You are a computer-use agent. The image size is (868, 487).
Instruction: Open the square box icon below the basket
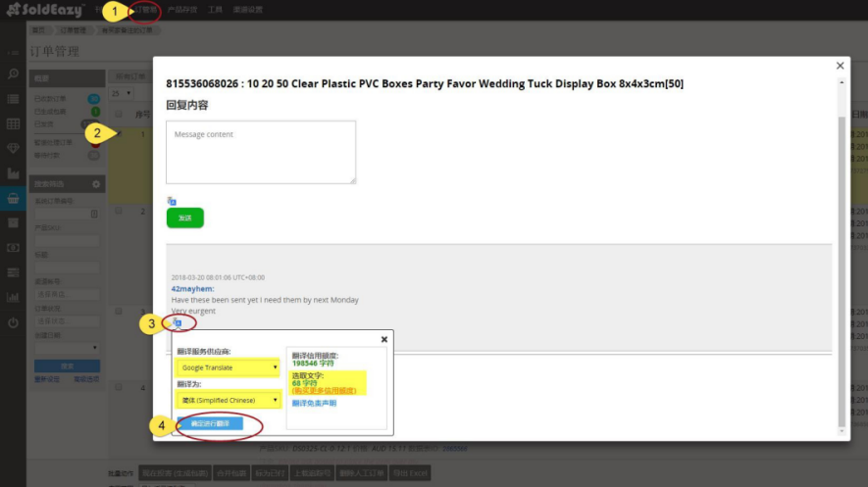[x=13, y=222]
